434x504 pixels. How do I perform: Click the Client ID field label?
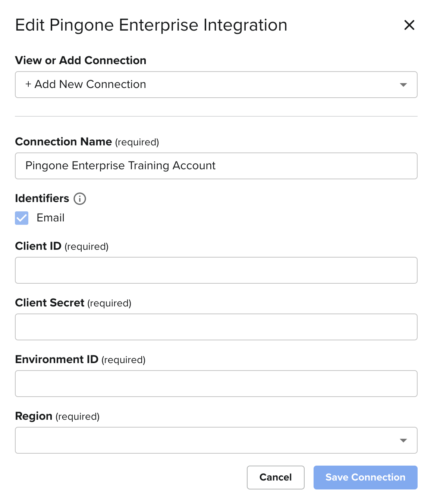[38, 246]
